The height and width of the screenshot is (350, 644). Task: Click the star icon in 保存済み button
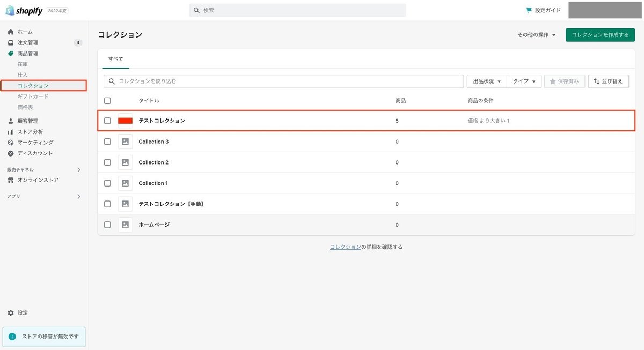552,81
